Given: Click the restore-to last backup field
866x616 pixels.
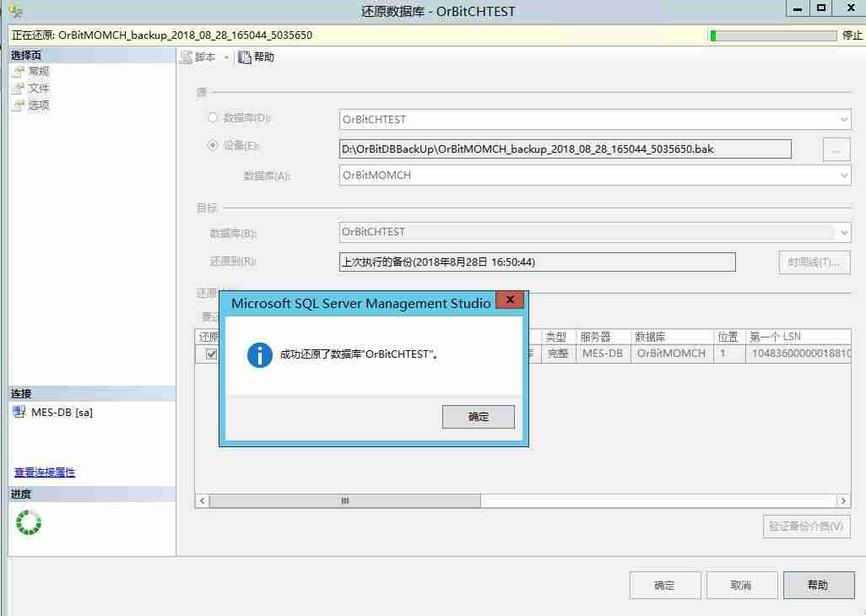Looking at the screenshot, I should tap(537, 262).
